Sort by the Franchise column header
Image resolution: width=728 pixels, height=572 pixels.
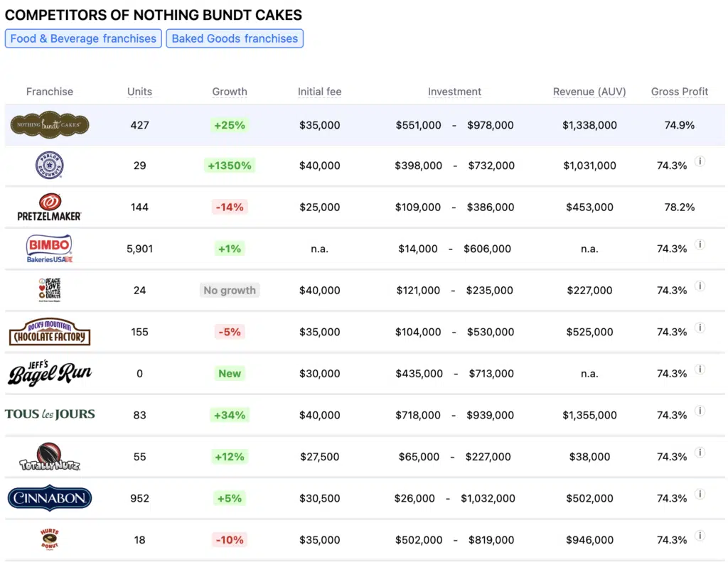pos(50,92)
